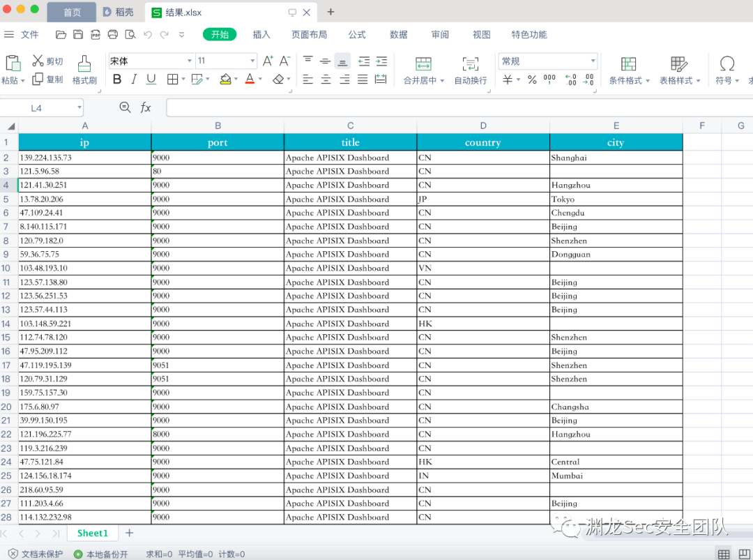Align text right horizontally
The height and width of the screenshot is (560, 753).
tap(344, 80)
